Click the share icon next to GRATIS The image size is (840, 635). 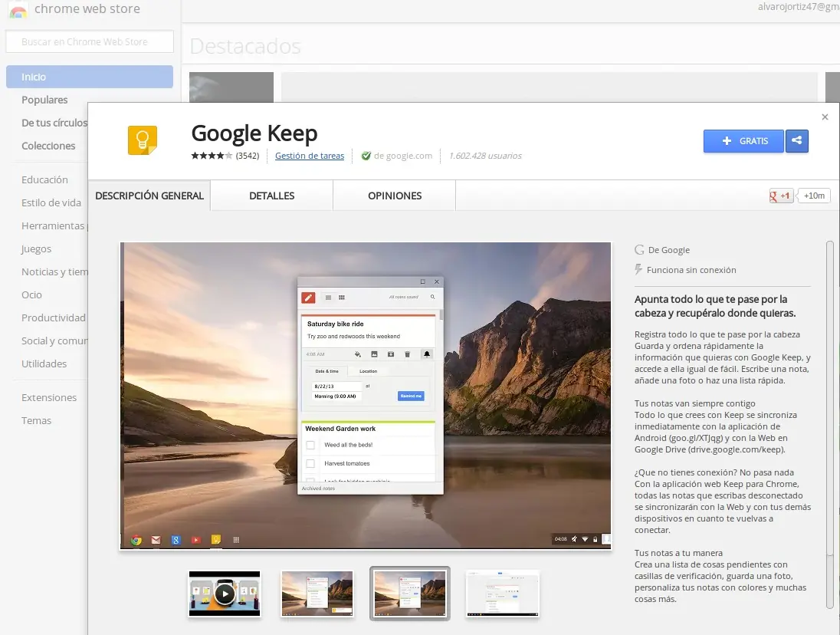coord(796,141)
